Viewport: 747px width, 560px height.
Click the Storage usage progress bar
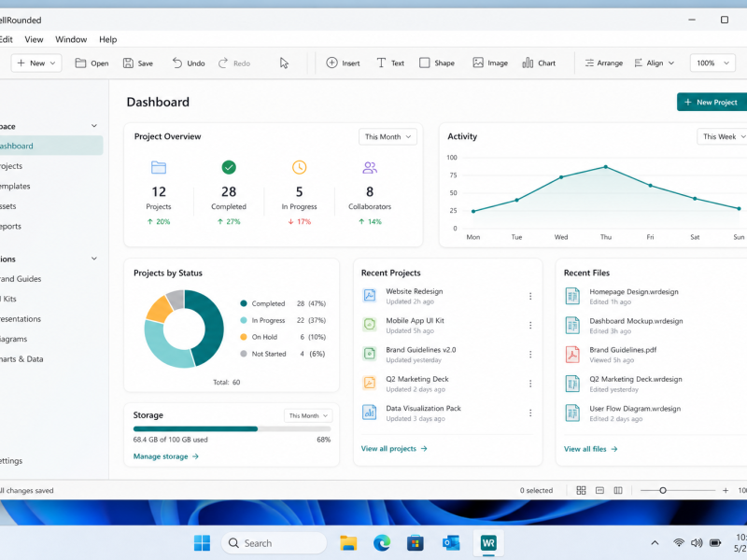pyautogui.click(x=232, y=429)
